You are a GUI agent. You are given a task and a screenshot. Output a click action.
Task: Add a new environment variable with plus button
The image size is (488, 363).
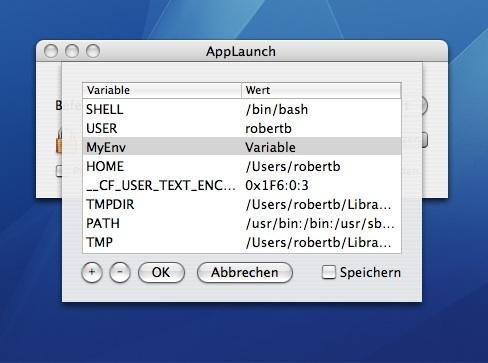[x=92, y=272]
